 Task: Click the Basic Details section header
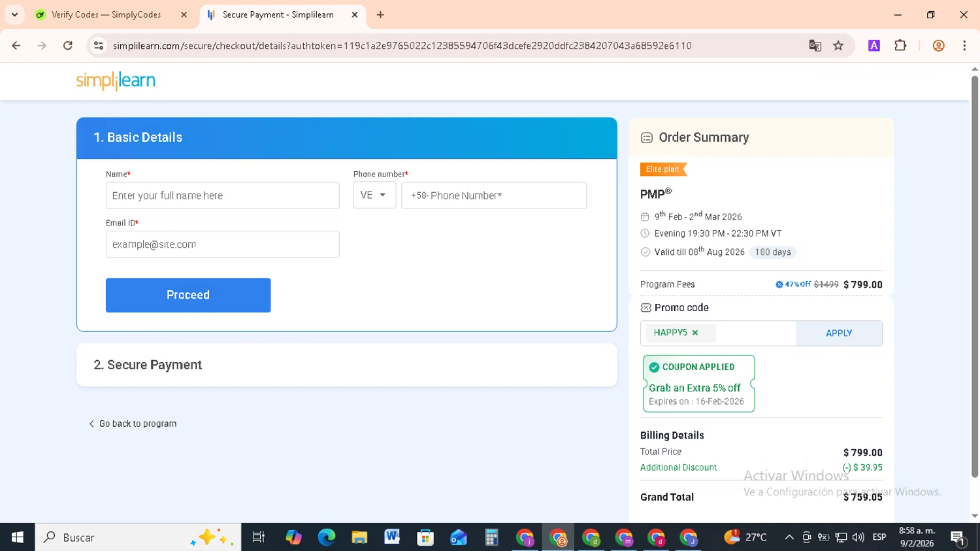[x=346, y=138]
